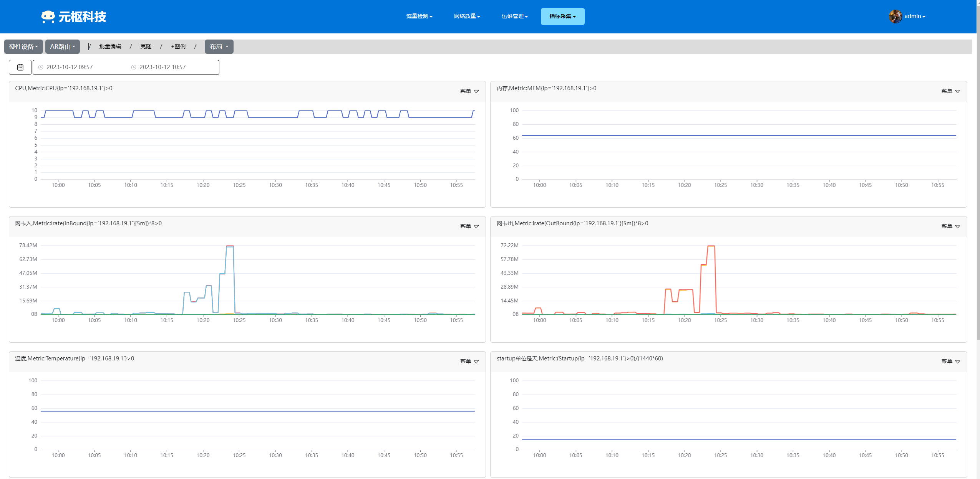Click the +图例 link
The image size is (980, 479).
coord(178,46)
